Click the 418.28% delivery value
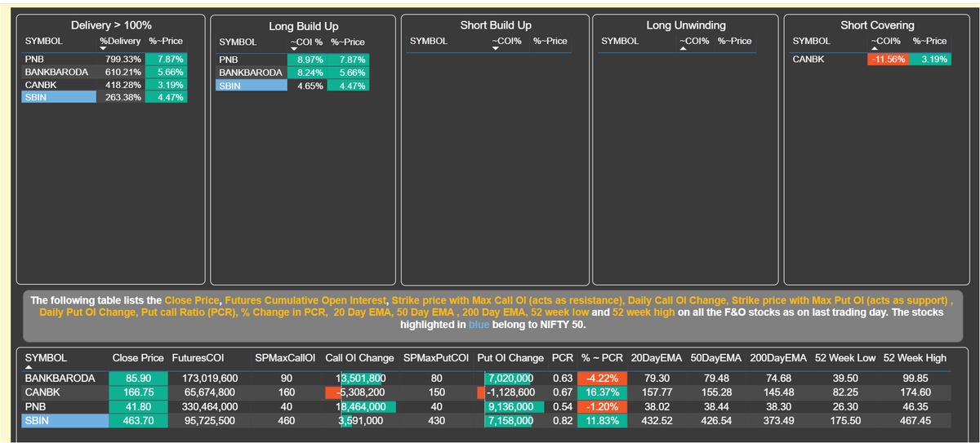The width and height of the screenshot is (980, 443). click(x=123, y=85)
